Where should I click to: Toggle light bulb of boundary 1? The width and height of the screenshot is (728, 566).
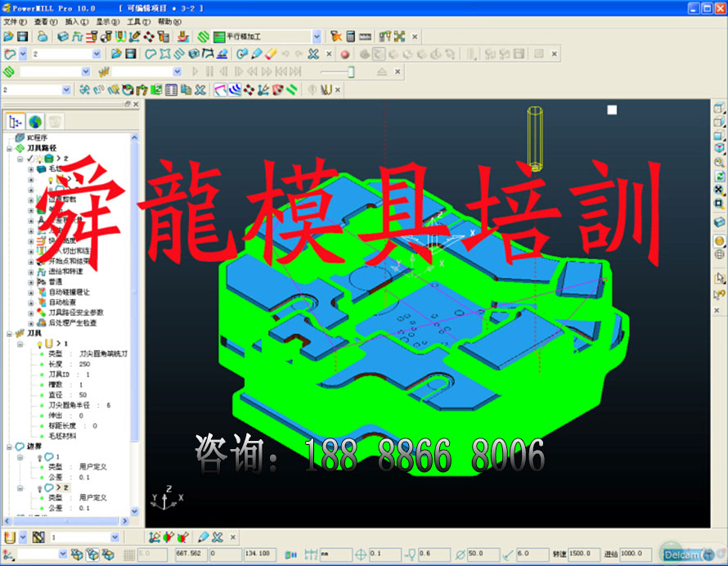click(x=38, y=456)
